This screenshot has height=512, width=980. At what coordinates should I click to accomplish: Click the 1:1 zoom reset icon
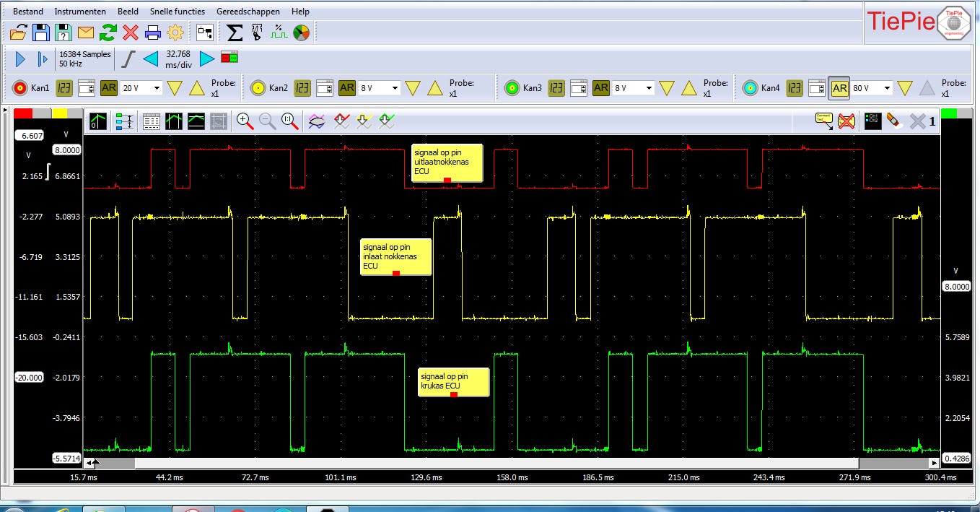[290, 121]
